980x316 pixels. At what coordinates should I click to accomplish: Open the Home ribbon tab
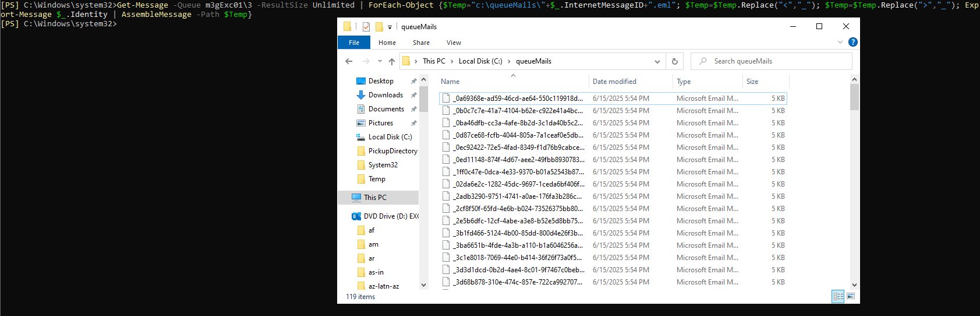tap(387, 43)
